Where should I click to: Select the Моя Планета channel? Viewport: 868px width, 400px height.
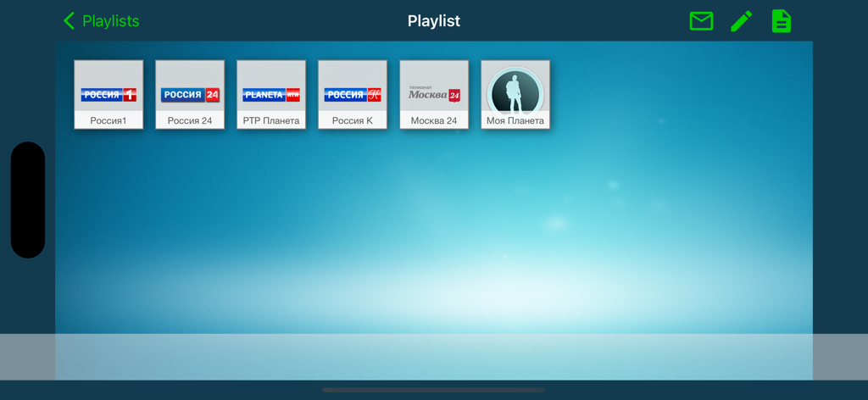click(515, 95)
